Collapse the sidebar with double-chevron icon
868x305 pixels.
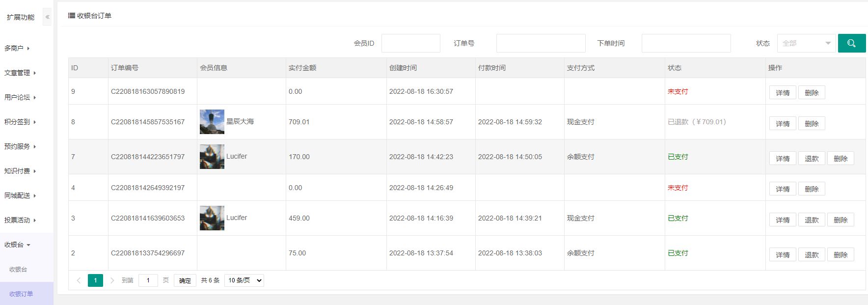pyautogui.click(x=47, y=17)
